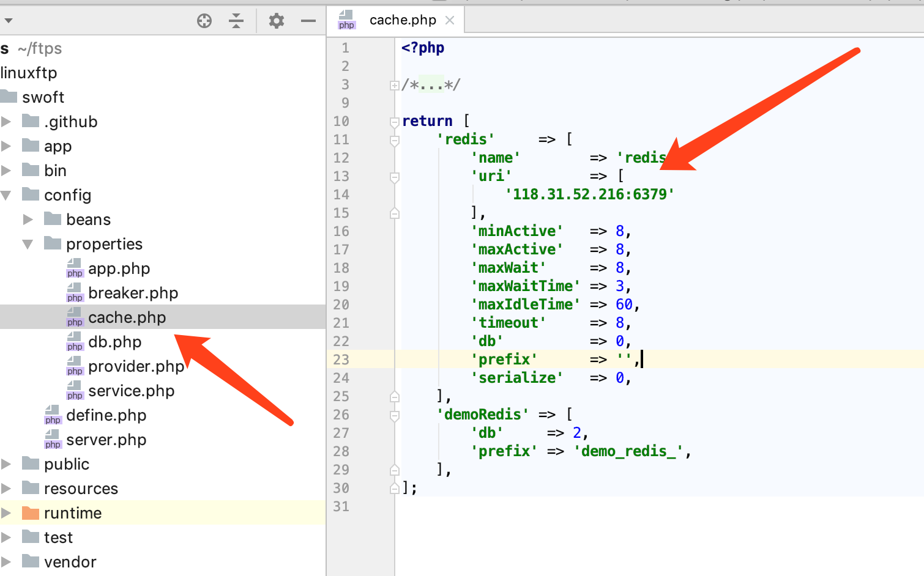The height and width of the screenshot is (576, 924).
Task: Expand the .github folder
Action: (6, 122)
